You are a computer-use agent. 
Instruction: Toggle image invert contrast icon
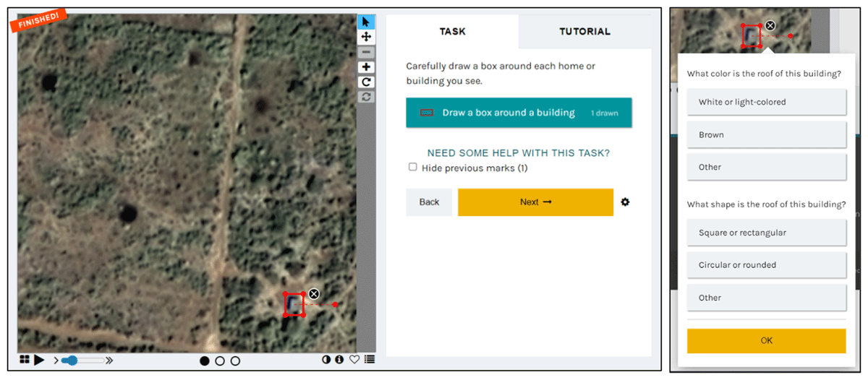coord(326,359)
